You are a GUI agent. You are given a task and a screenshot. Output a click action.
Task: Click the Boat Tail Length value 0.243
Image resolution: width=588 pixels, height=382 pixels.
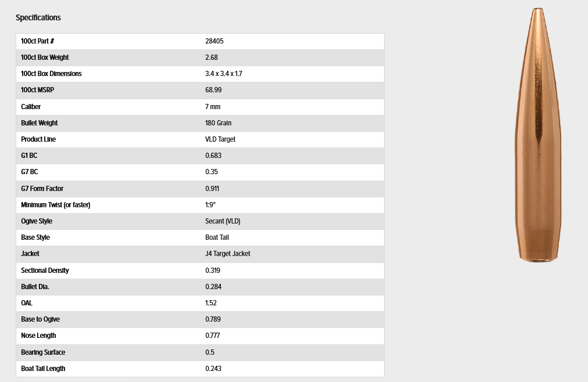coord(213,369)
